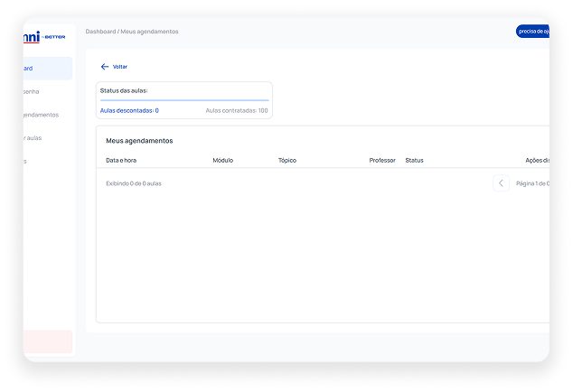This screenshot has height=392, width=573.
Task: Click the lessons status progress bar
Action: [183, 99]
